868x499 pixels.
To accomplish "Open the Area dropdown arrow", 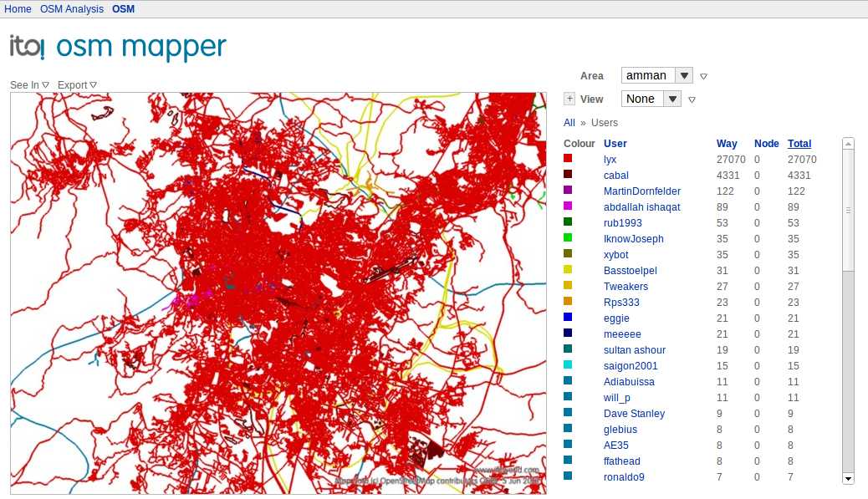I will 684,75.
